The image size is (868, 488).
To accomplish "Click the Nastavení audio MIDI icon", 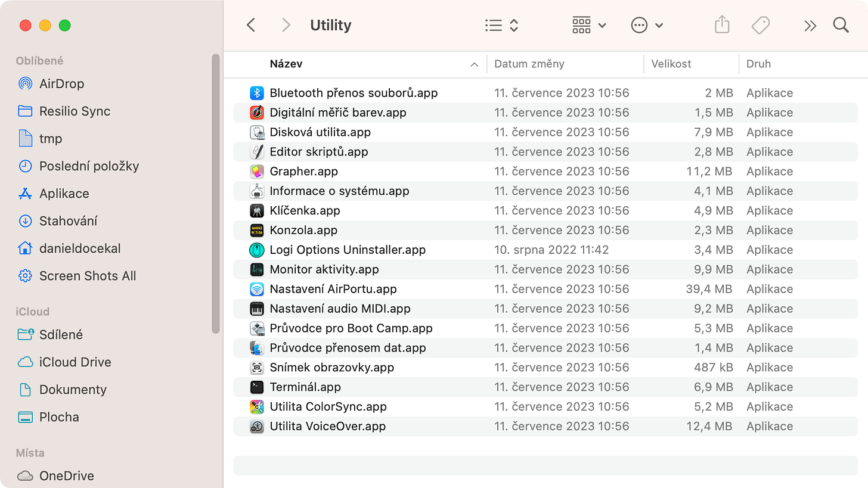I will [257, 309].
